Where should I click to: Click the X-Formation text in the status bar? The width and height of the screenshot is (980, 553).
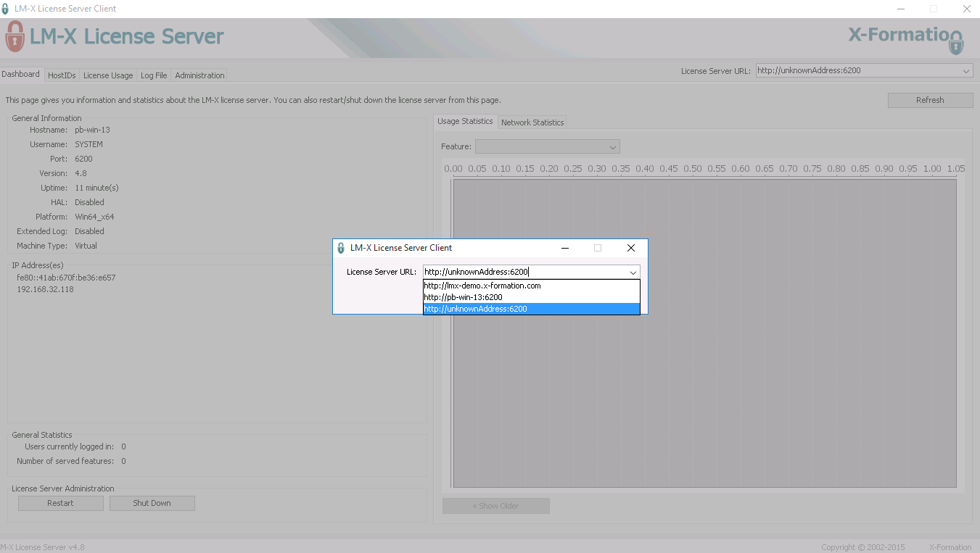(950, 547)
